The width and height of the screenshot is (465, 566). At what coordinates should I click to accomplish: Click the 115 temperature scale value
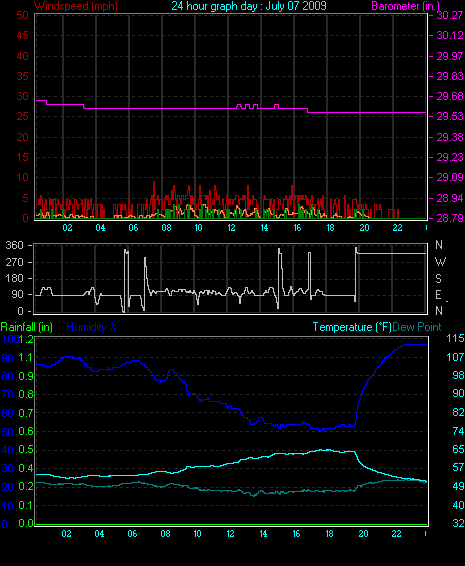pos(455,339)
